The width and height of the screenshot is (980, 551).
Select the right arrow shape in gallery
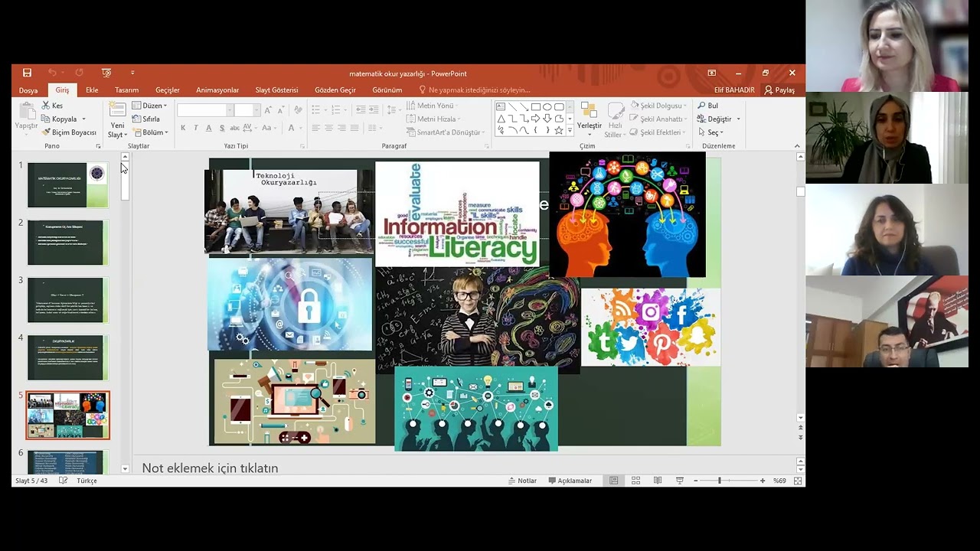coord(536,119)
